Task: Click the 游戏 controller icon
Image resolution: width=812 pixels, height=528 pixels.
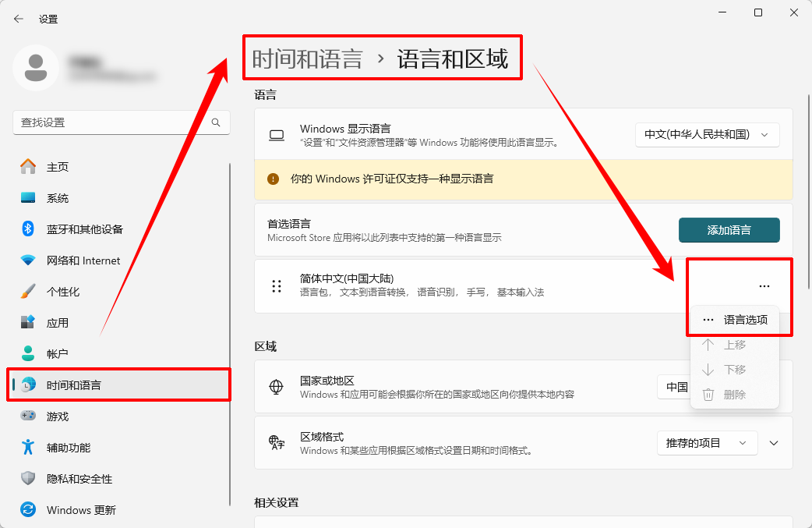Action: click(28, 416)
